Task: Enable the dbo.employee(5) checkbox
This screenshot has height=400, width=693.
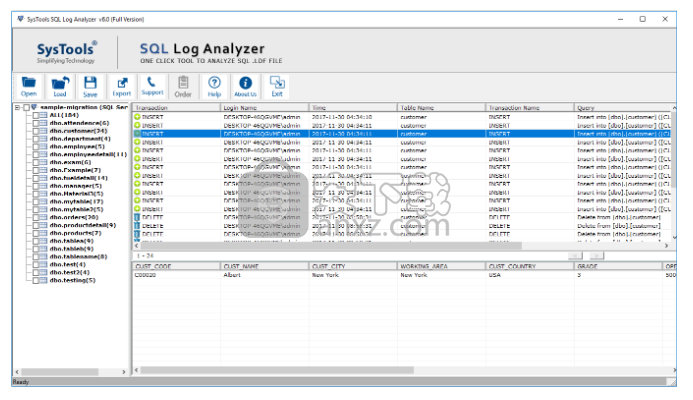Action: coord(36,147)
